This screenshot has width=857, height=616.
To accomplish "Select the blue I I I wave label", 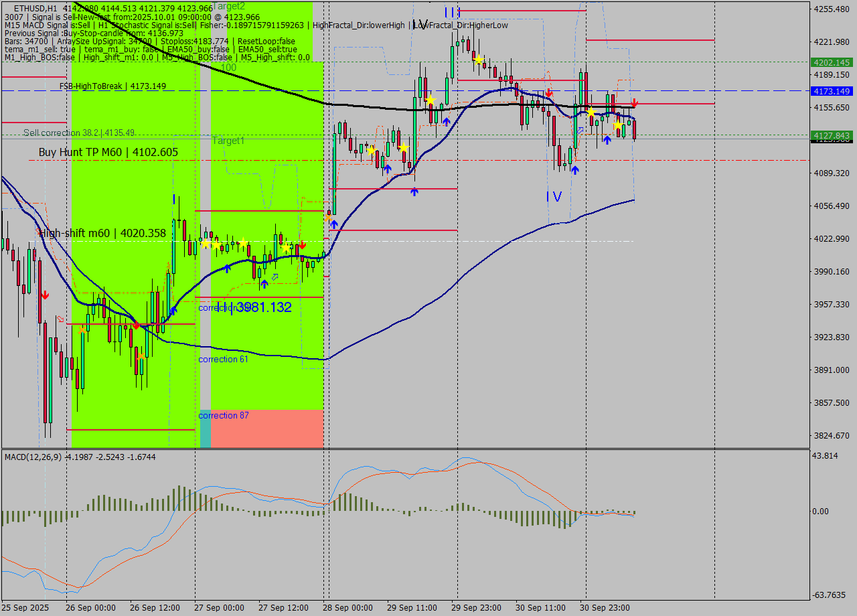I will (452, 12).
